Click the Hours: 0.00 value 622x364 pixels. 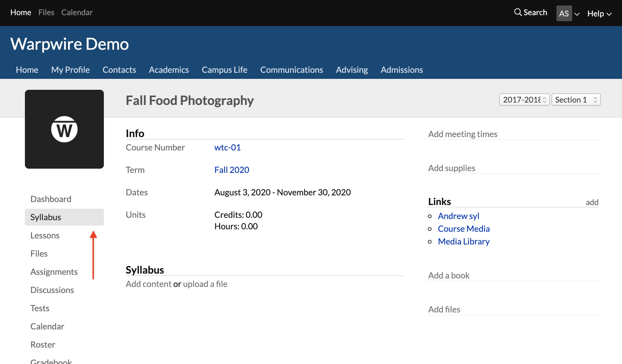(x=236, y=226)
